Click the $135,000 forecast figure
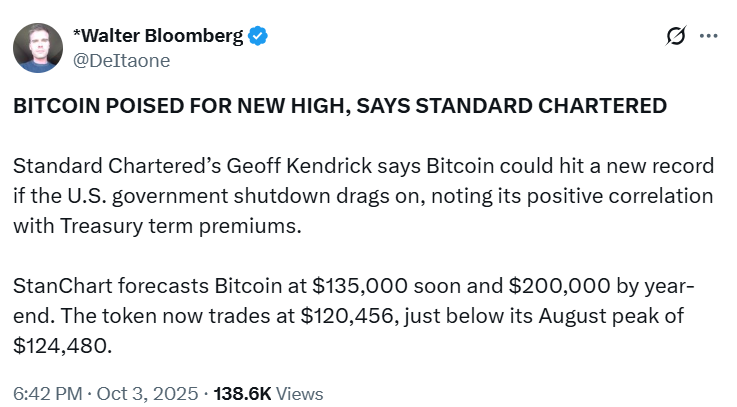 tap(340, 287)
